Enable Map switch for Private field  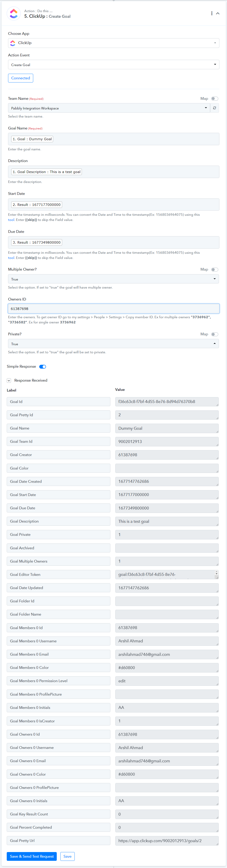pyautogui.click(x=215, y=334)
